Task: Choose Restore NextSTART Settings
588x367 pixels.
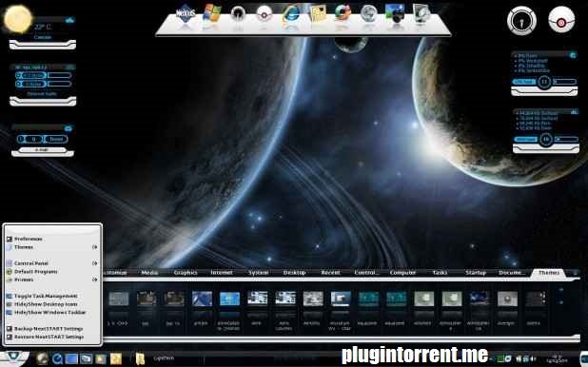Action: coord(45,337)
